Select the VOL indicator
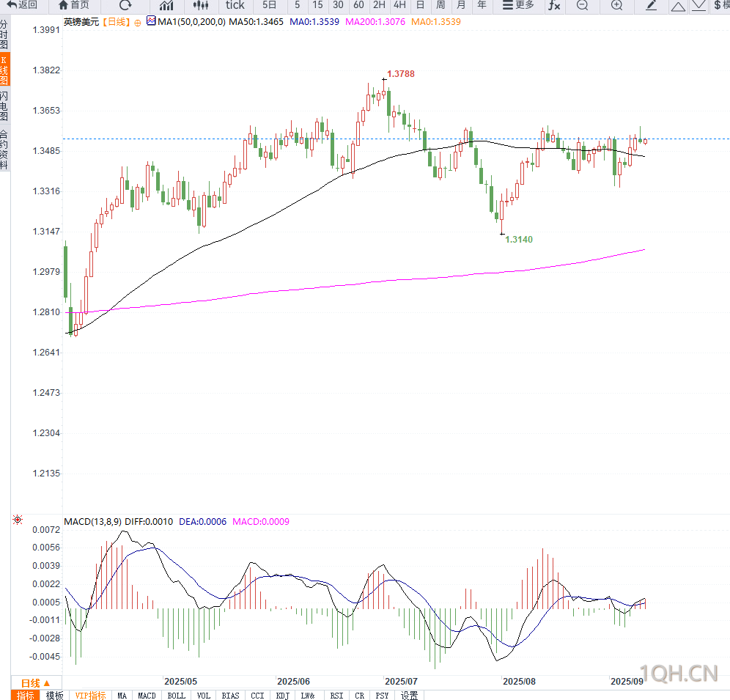Viewport: 730px width, 700px height. (x=204, y=696)
